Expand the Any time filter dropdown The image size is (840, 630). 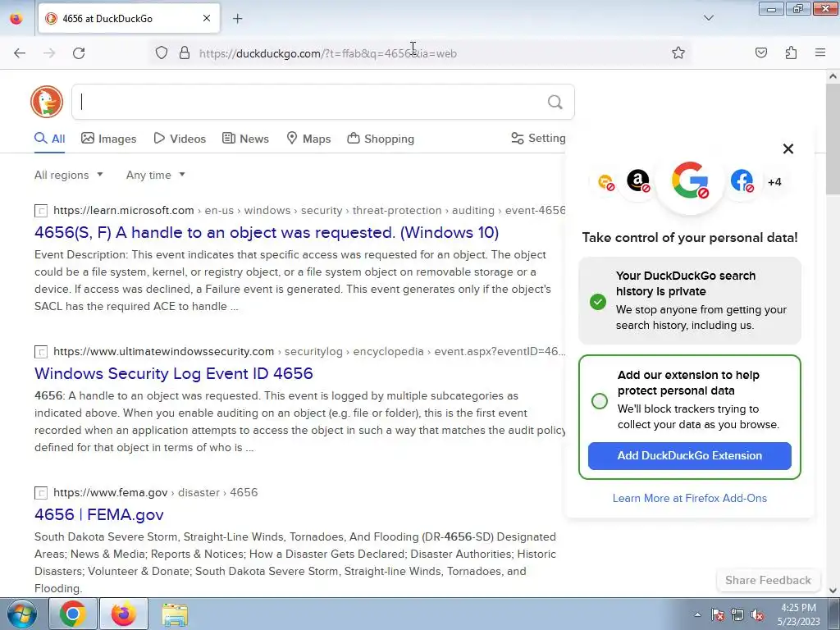tap(155, 176)
